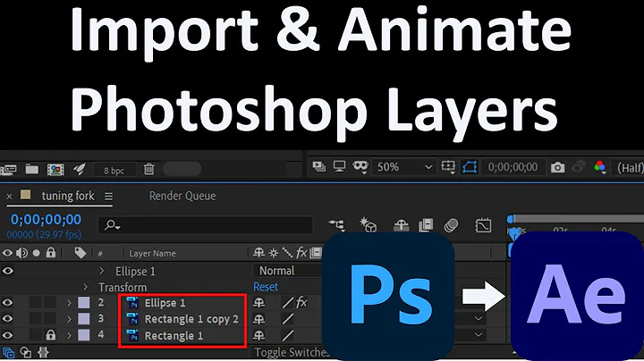The width and height of the screenshot is (644, 361).
Task: Open dropdown arrow on Rectangle 1 copy 2 row
Action: pos(479,318)
